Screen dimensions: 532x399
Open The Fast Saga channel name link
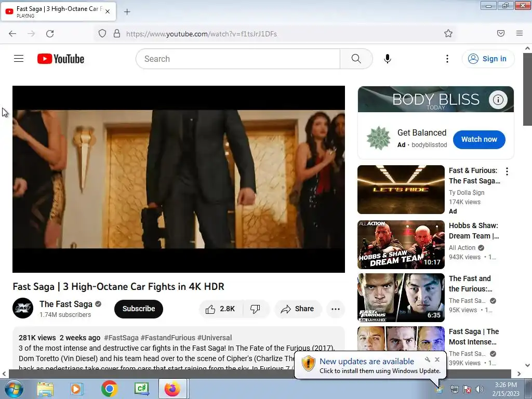coord(66,304)
